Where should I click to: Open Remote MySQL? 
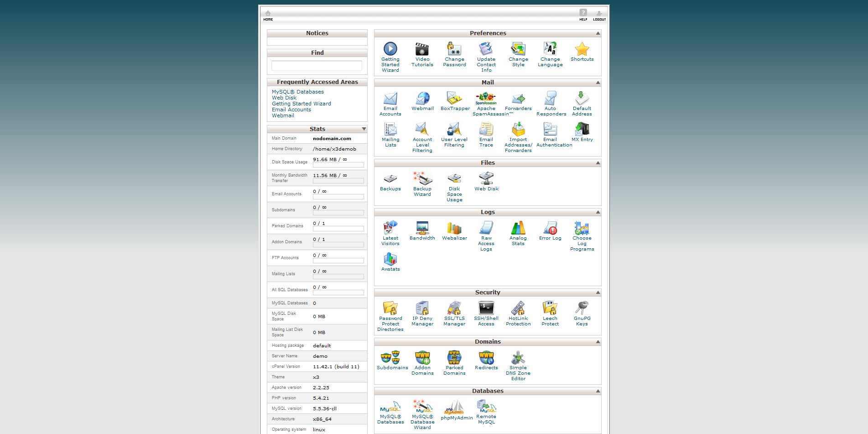486,406
